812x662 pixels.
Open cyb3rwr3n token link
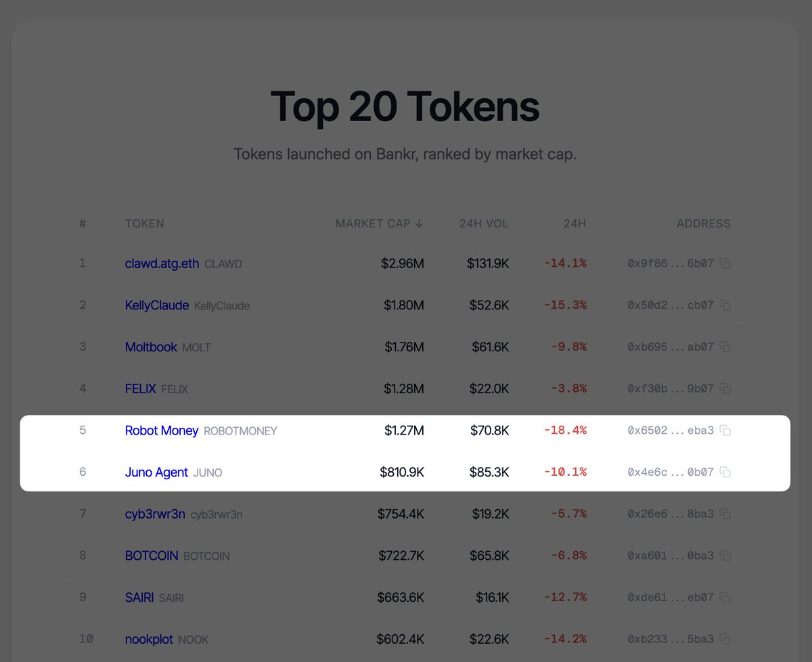[155, 514]
